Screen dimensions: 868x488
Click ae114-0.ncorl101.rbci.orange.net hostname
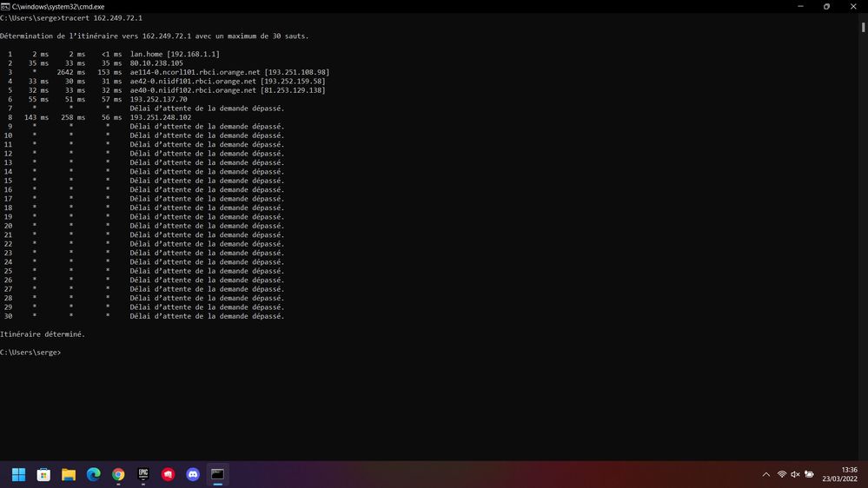coord(195,72)
